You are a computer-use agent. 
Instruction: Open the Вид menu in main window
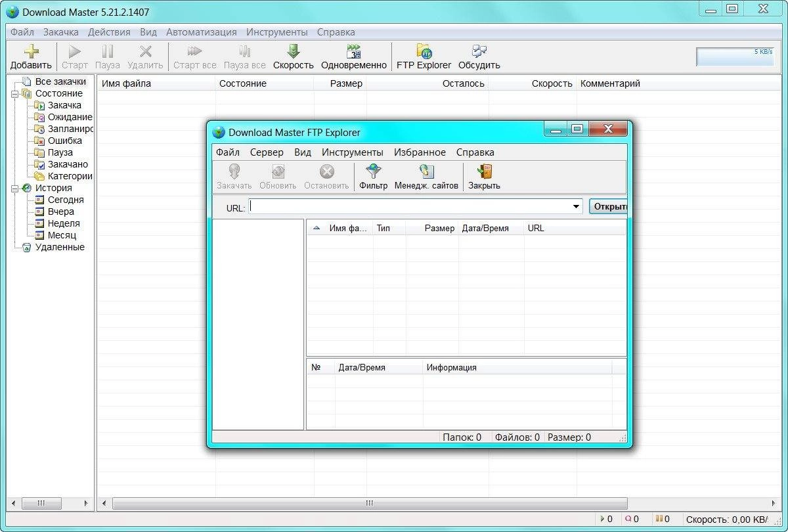pyautogui.click(x=148, y=32)
